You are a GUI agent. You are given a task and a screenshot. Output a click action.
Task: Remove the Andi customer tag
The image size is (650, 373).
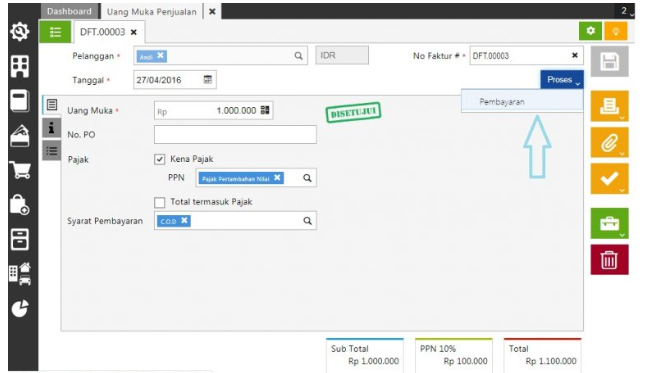tap(160, 55)
